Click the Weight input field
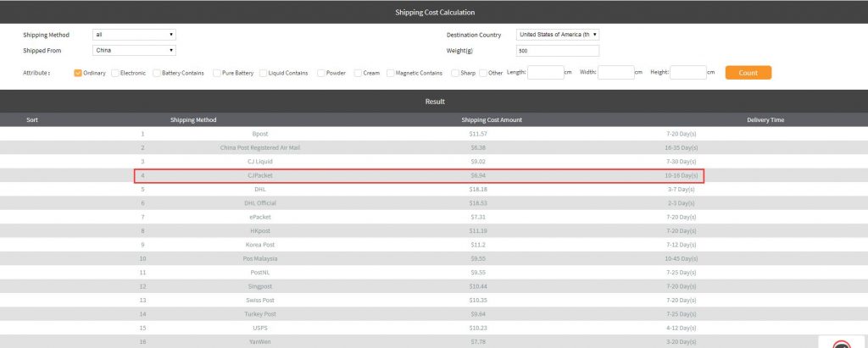 click(x=558, y=51)
